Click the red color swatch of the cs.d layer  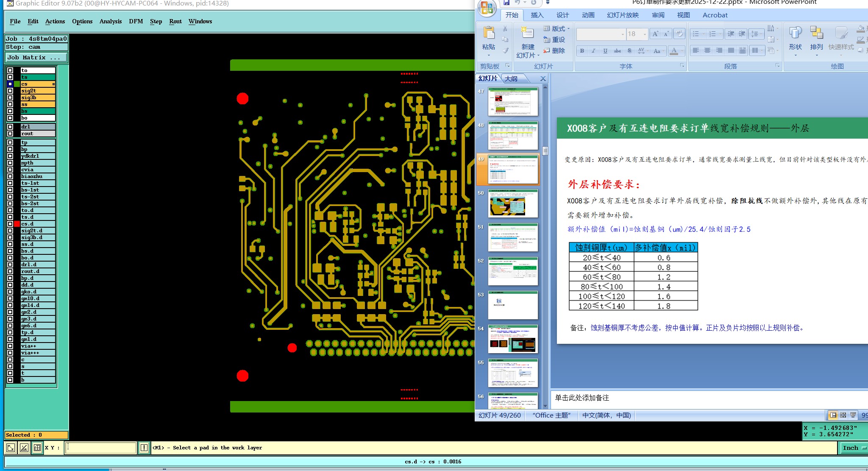pos(17,224)
